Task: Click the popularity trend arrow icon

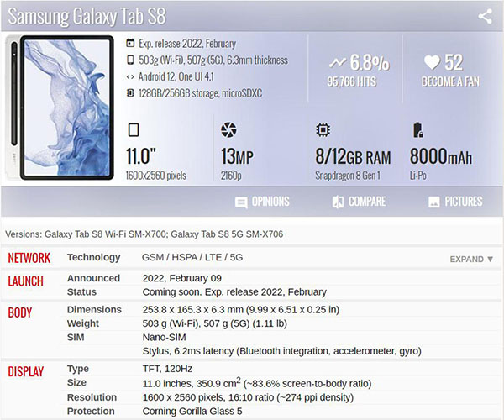Action: tap(338, 63)
